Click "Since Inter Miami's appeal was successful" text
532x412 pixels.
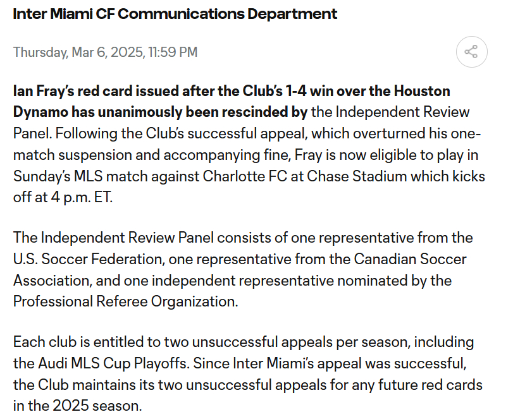pyautogui.click(x=330, y=363)
